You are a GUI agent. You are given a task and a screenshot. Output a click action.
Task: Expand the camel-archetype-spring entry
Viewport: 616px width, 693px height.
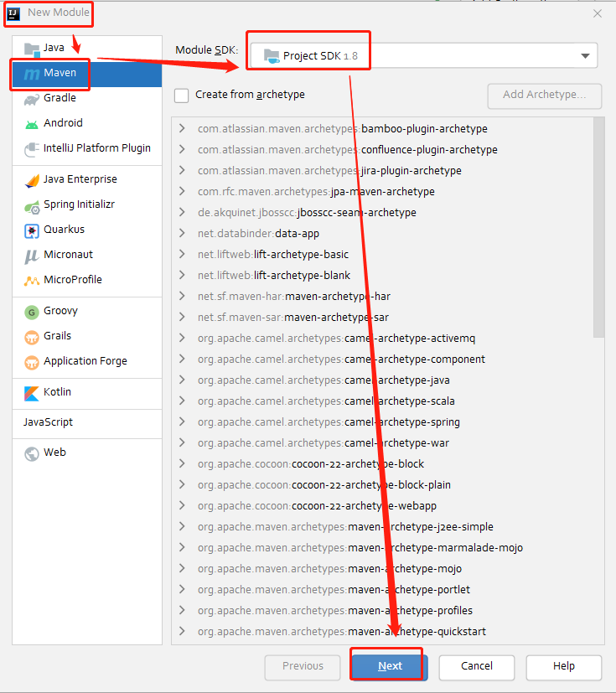[x=182, y=421]
